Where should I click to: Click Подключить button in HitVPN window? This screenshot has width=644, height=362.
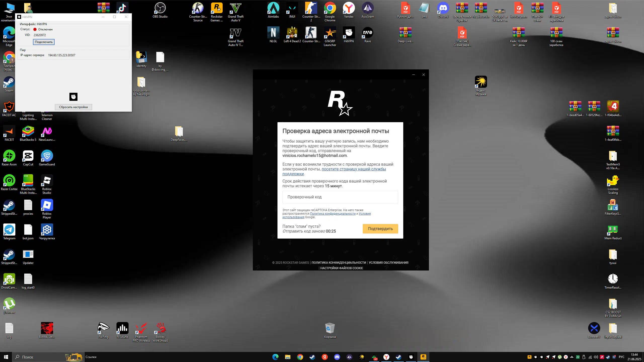click(44, 42)
